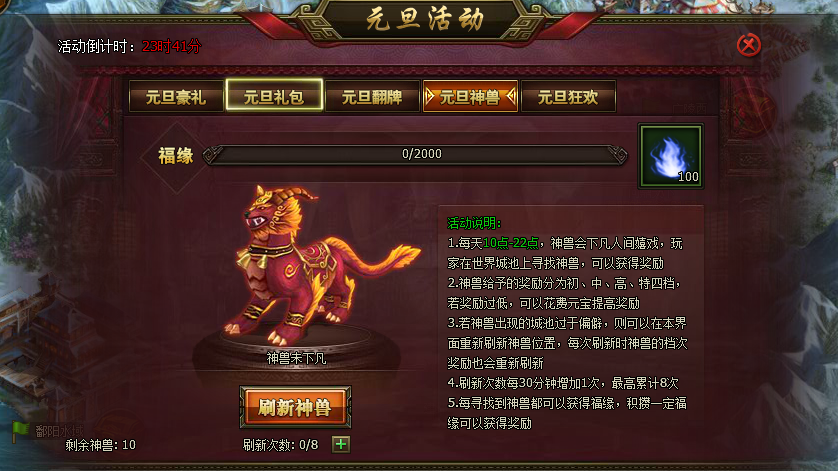Close the 元旦活动 window with the red X

(x=748, y=45)
